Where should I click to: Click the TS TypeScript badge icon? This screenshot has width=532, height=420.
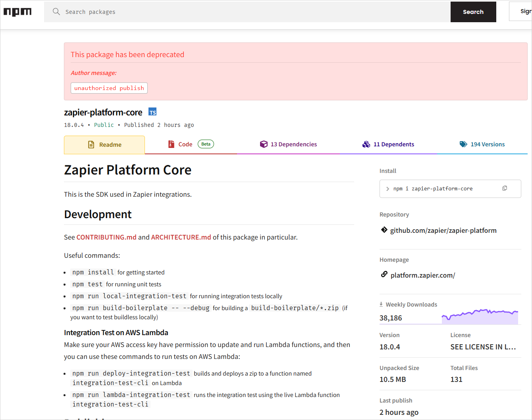(x=152, y=112)
